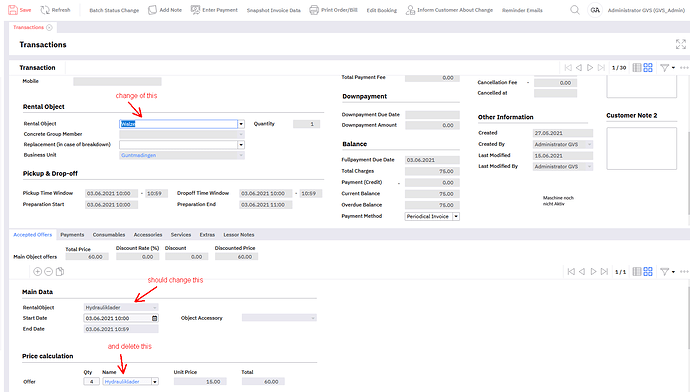Click the Refresh icon in the toolbar
The width and height of the screenshot is (690, 392).
tap(45, 10)
